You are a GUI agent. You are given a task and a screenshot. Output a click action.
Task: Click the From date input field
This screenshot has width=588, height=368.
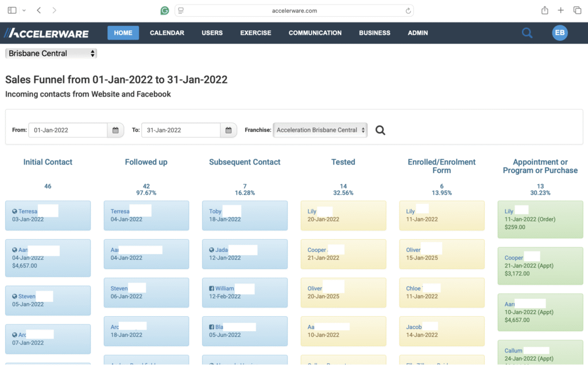point(68,130)
